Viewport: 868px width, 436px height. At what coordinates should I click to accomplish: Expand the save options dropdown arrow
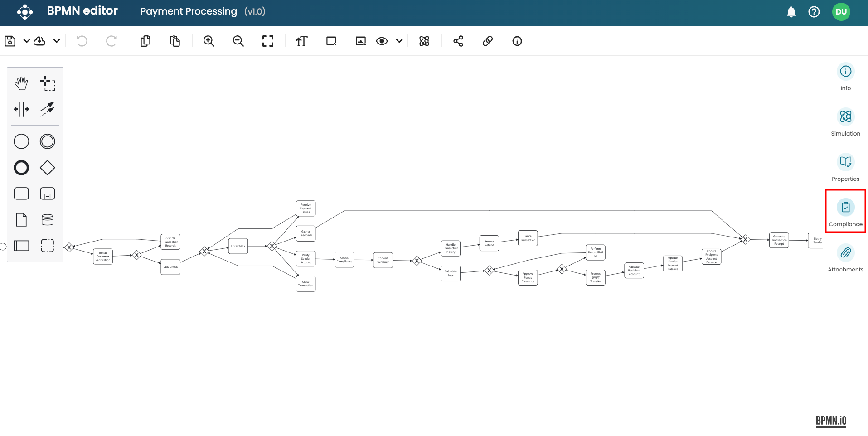pos(27,41)
